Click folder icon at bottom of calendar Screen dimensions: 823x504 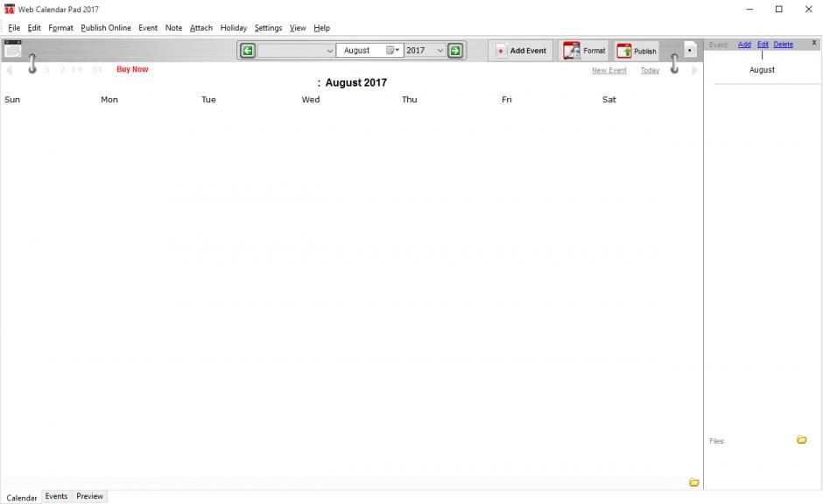[x=694, y=482]
